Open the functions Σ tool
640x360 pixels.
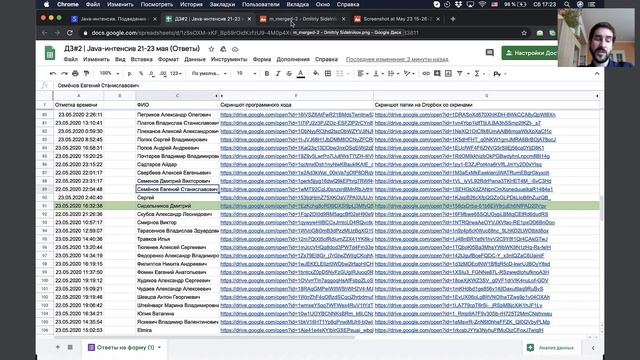coord(477,73)
